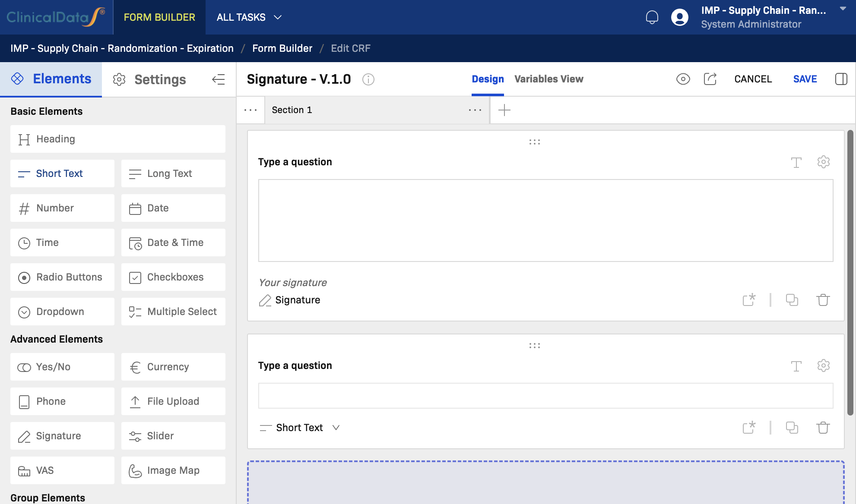Open settings gear of Signature question
The width and height of the screenshot is (856, 504).
pos(823,162)
